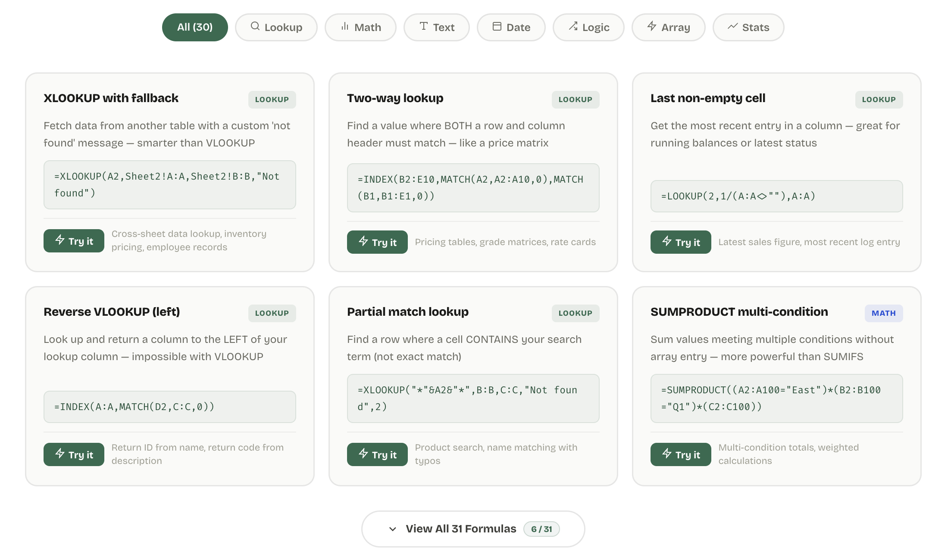Click the lightning icon in XLOOKUP with fallback's Try it
The width and height of the screenshot is (951, 560).
point(59,241)
